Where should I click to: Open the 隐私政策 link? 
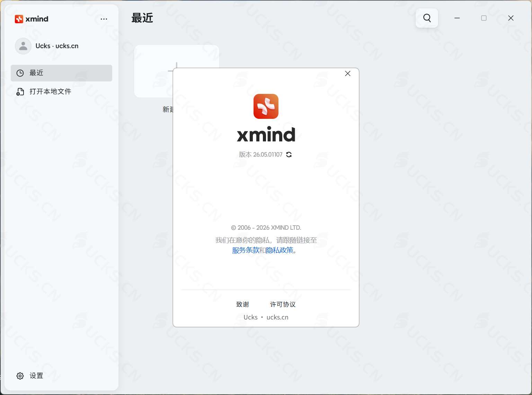pyautogui.click(x=280, y=250)
